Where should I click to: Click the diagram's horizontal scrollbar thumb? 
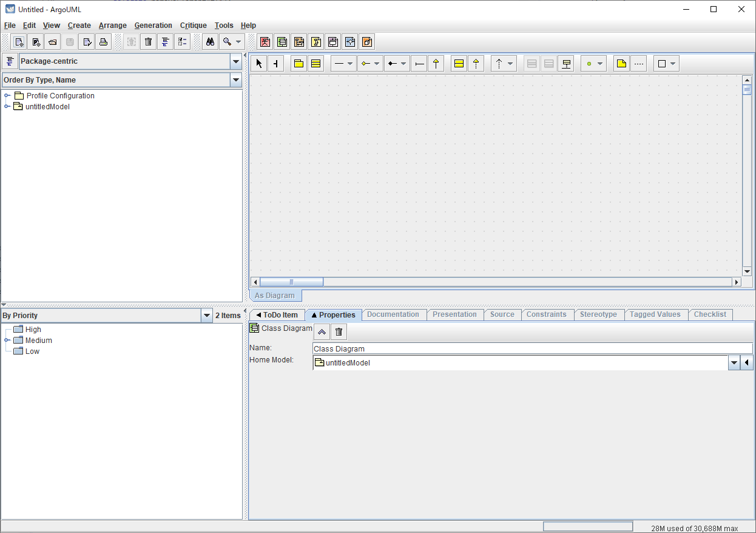click(x=291, y=282)
